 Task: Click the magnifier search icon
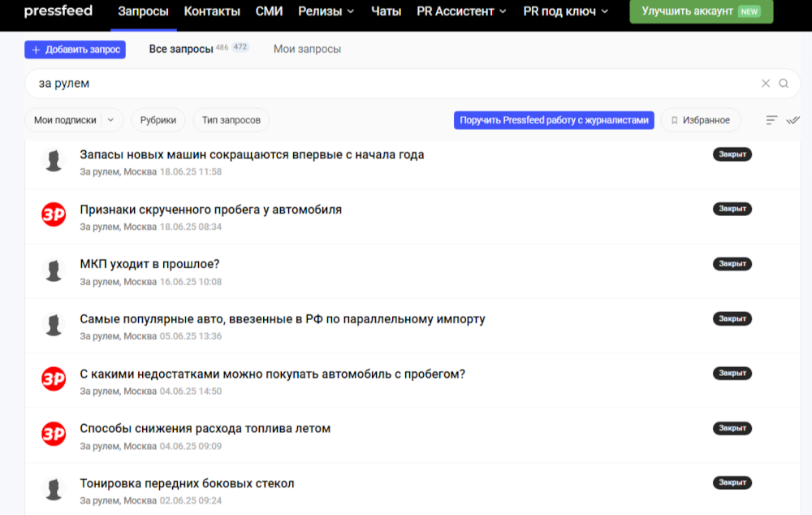coord(784,84)
